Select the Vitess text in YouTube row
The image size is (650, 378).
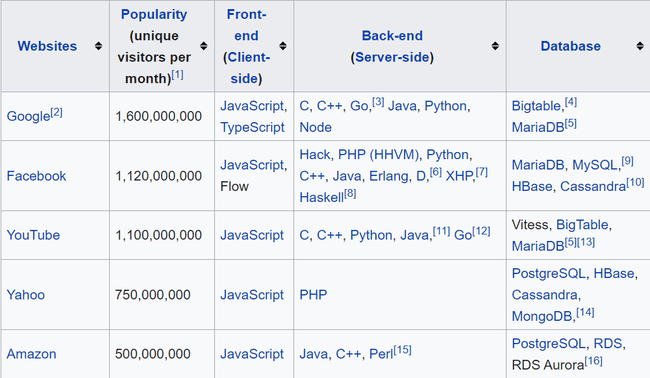coord(530,225)
